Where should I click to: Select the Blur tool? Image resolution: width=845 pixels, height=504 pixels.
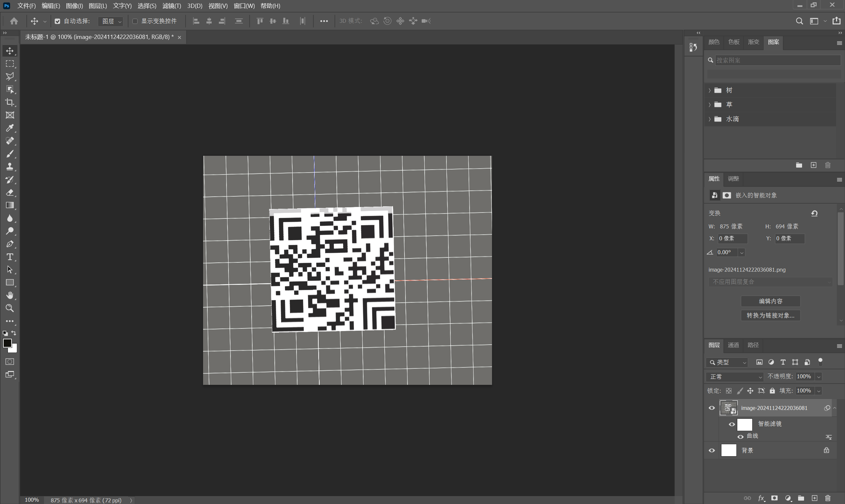point(10,218)
